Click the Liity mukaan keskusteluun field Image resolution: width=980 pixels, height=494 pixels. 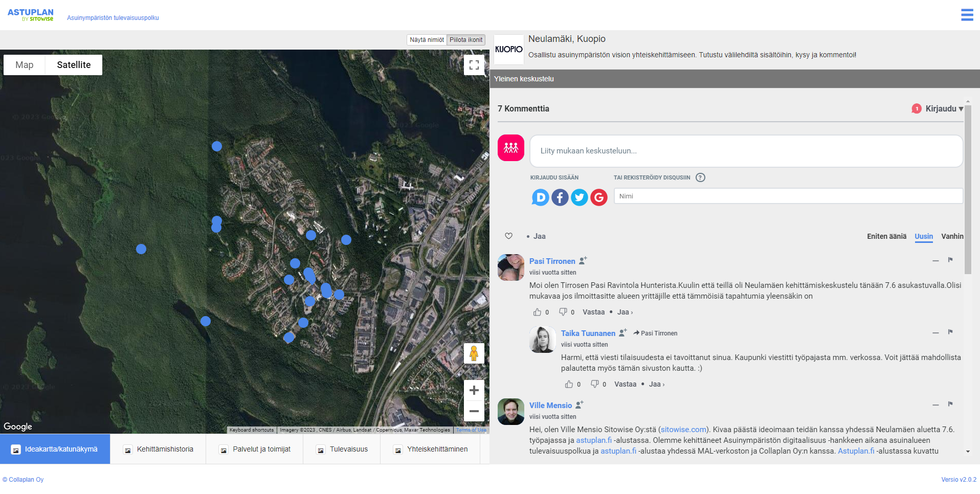click(746, 151)
